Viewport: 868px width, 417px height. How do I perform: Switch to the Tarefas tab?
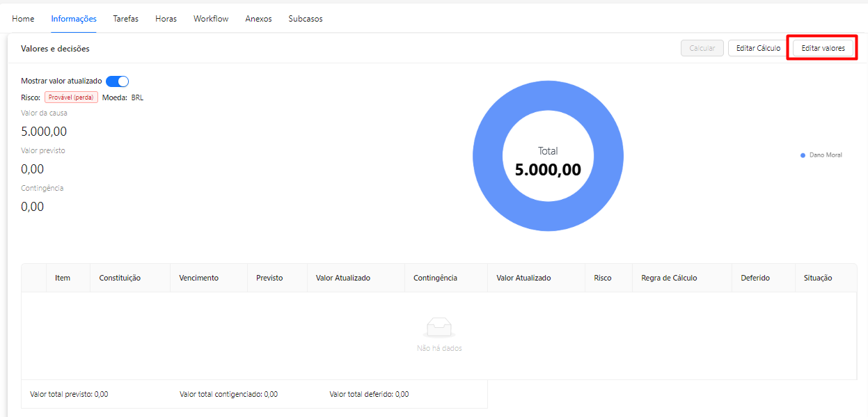coord(126,19)
